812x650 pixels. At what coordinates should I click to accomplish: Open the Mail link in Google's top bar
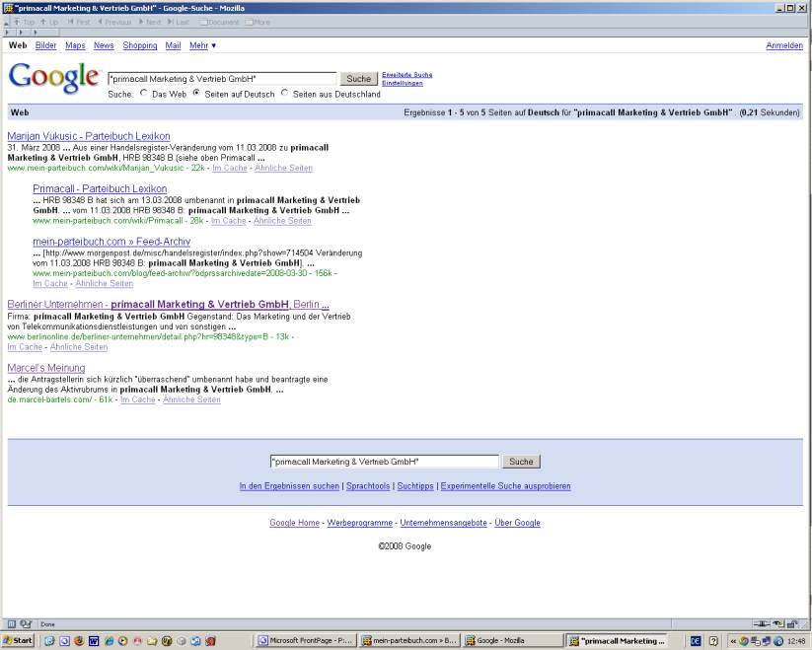[173, 45]
